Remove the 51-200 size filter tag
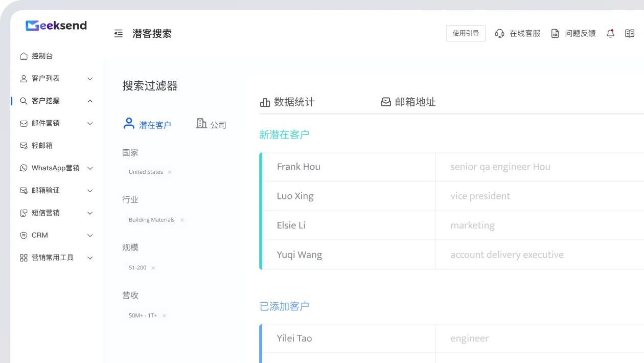Screen dimensions: 644x363 pyautogui.click(x=153, y=268)
